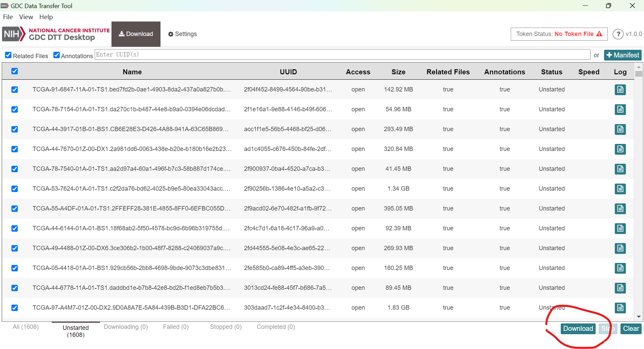
Task: Select the Download cloud tab
Action: pos(136,34)
